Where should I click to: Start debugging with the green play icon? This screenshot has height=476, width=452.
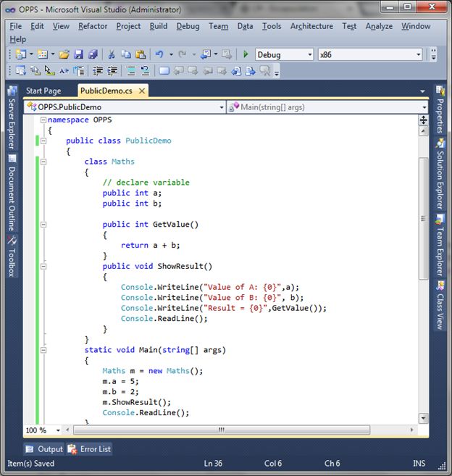coord(246,54)
